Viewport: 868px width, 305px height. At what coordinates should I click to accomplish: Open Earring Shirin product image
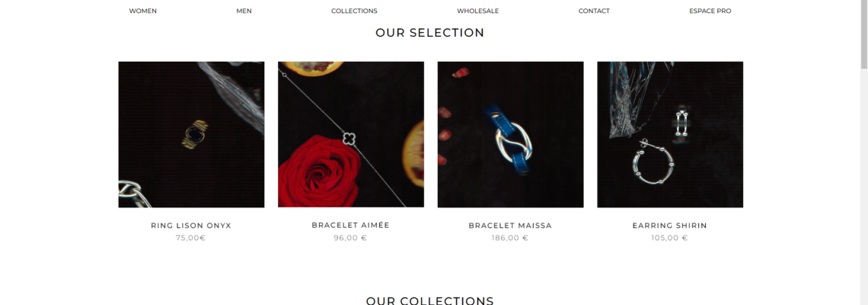click(670, 135)
